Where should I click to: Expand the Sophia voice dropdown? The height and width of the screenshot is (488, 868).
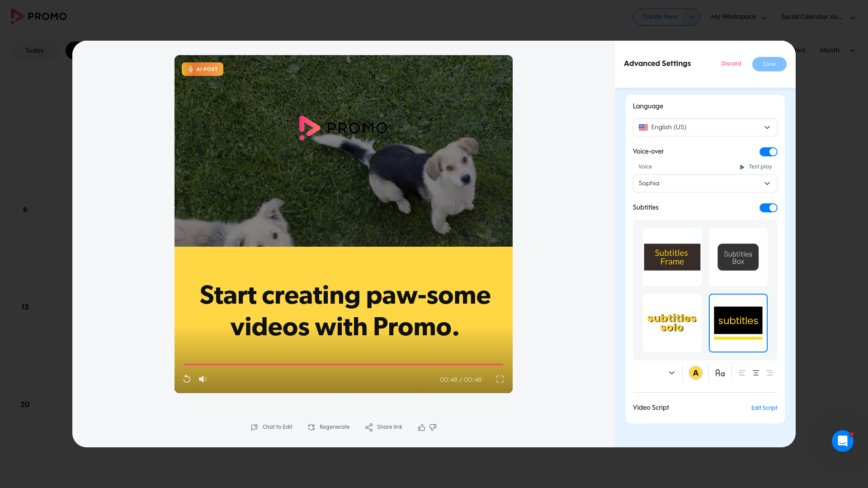705,183
